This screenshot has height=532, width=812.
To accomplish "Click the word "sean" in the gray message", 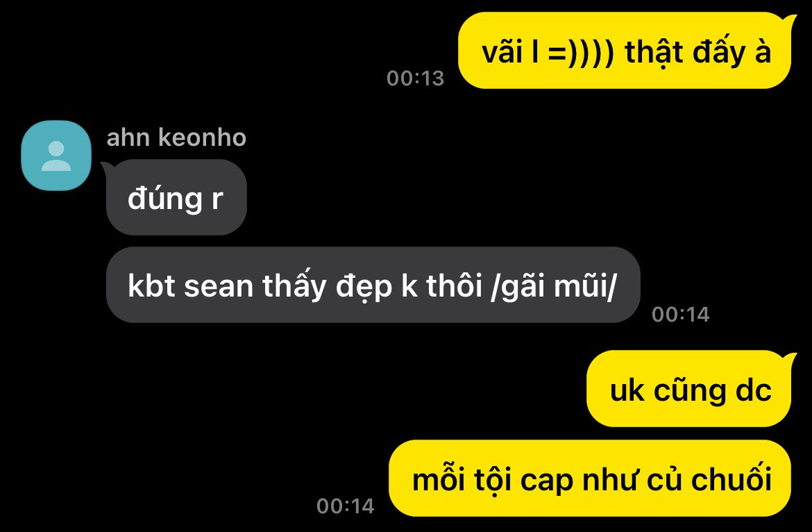I will (x=218, y=286).
